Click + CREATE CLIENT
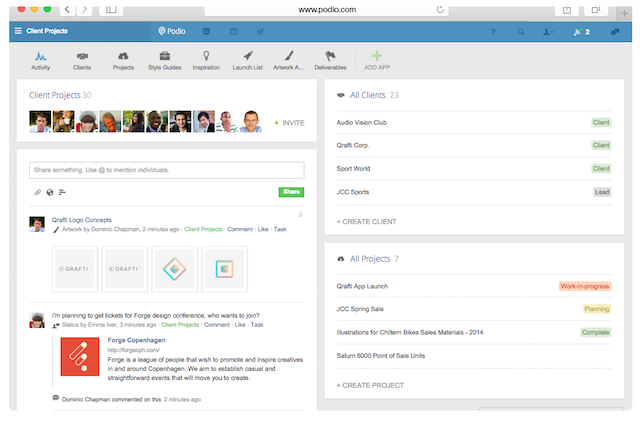The width and height of the screenshot is (640, 421). coord(366,222)
